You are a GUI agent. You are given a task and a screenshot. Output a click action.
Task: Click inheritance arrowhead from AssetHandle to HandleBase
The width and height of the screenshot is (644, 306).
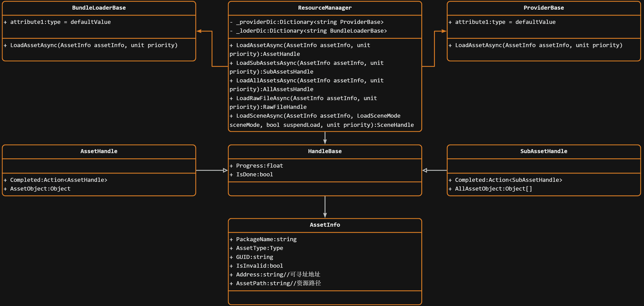[x=225, y=170]
